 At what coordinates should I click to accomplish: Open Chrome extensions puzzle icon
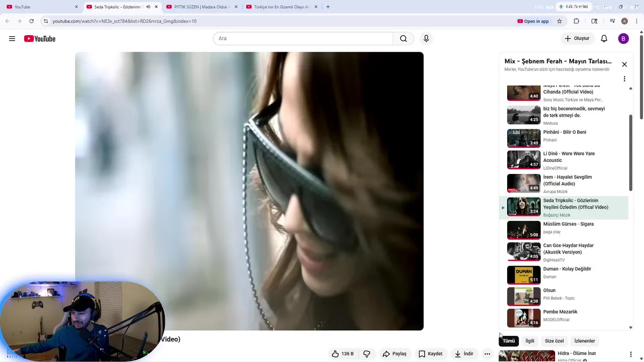coord(577,21)
